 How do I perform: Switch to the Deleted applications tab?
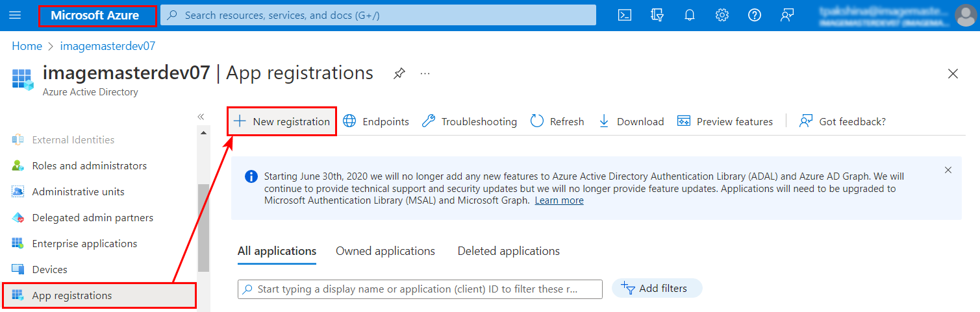(x=509, y=251)
